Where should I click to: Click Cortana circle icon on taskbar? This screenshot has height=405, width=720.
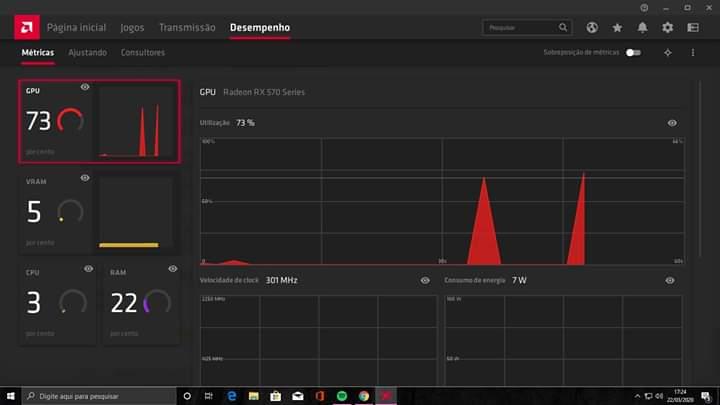(x=187, y=396)
